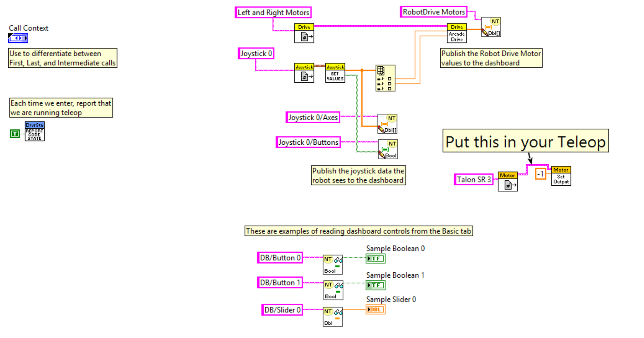The height and width of the screenshot is (338, 644).
Task: Click the Sample Slider 0 label
Action: pyautogui.click(x=391, y=300)
